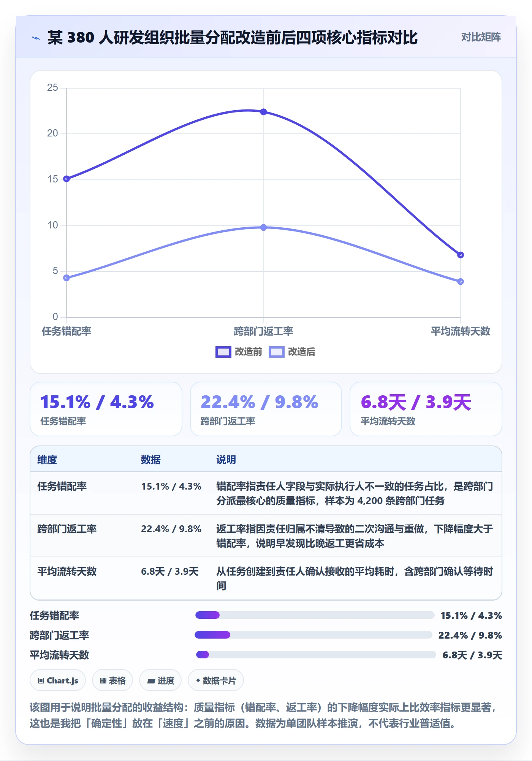Click the 改造前 data point at 跨部门返工率

263,112
